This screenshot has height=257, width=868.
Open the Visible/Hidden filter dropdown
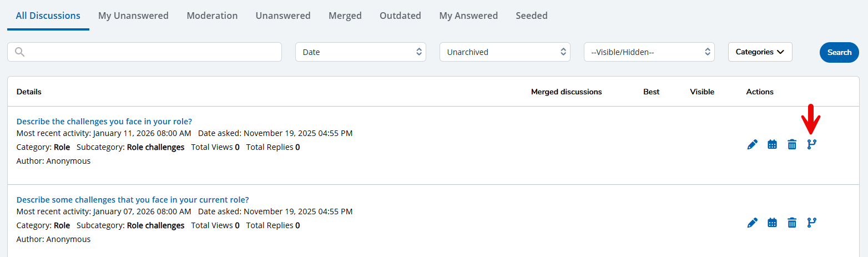click(x=649, y=52)
